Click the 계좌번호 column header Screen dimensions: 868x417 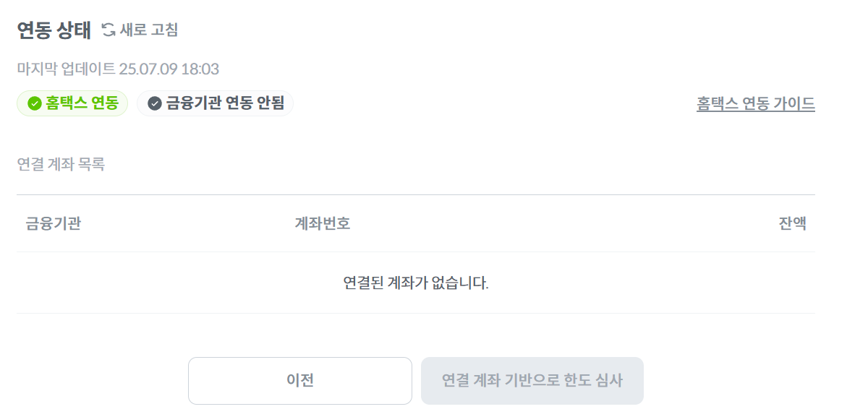click(x=323, y=223)
